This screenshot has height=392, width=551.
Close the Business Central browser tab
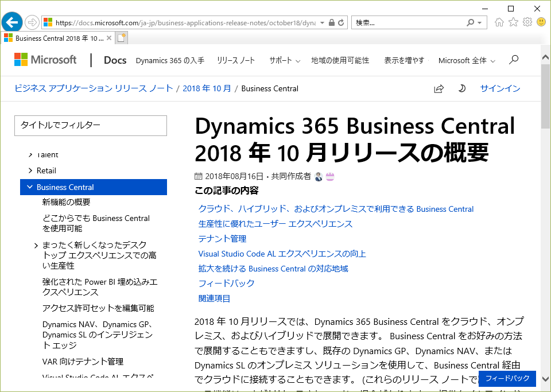pos(109,38)
